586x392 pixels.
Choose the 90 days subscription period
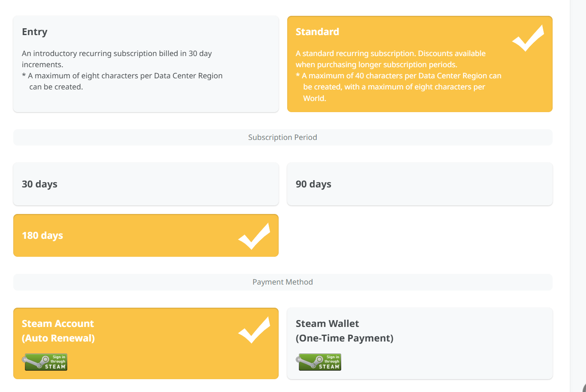(x=419, y=184)
